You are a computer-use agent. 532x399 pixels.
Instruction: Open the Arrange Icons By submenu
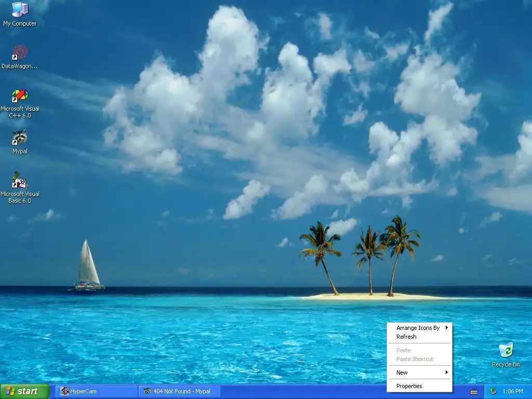coord(420,328)
